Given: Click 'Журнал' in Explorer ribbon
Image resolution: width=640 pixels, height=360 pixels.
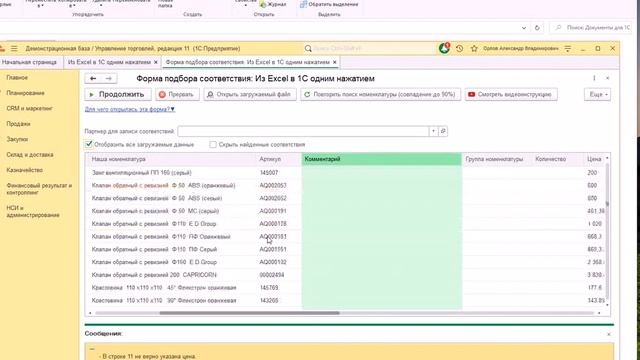Looking at the screenshot, I should point(273,4).
